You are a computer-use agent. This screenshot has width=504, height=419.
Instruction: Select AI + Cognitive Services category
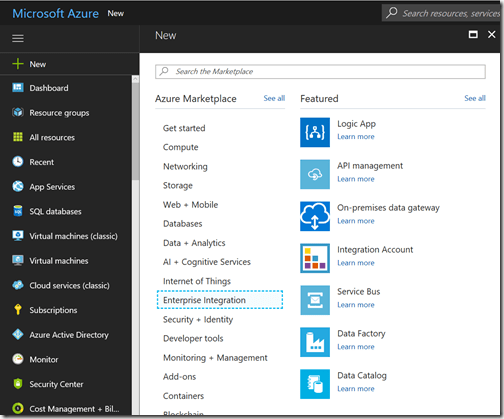pos(207,262)
